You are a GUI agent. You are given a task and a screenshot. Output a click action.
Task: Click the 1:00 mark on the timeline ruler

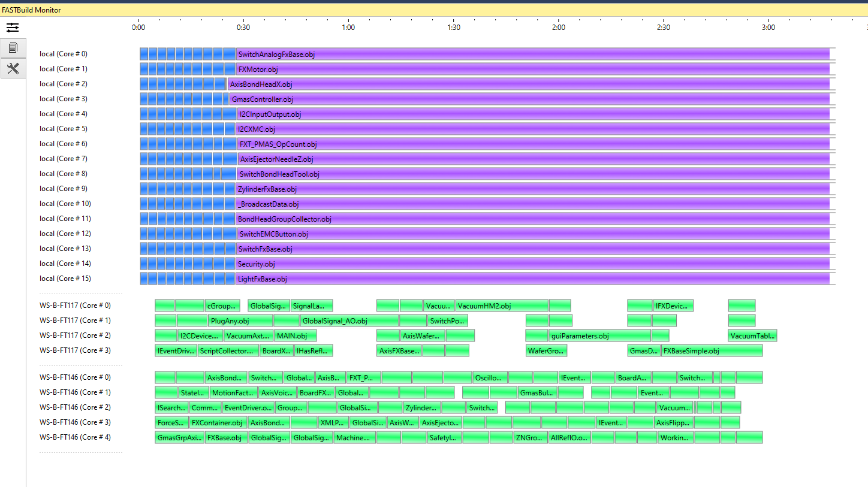click(348, 27)
